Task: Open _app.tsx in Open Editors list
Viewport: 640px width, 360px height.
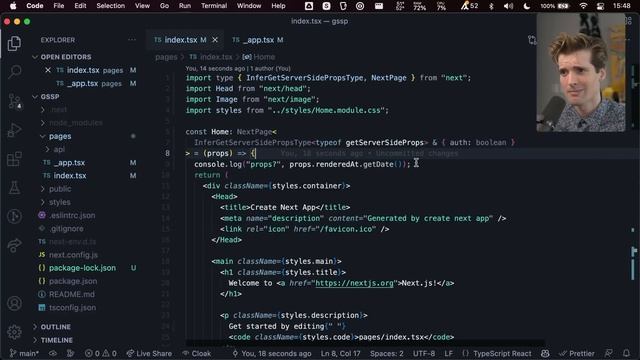Action: (x=83, y=83)
